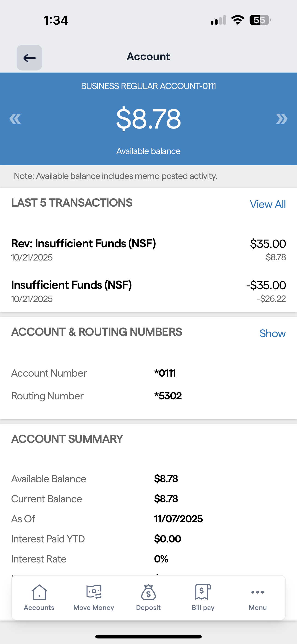Image resolution: width=297 pixels, height=644 pixels.
Task: Open the Deposit money bag icon
Action: (148, 592)
